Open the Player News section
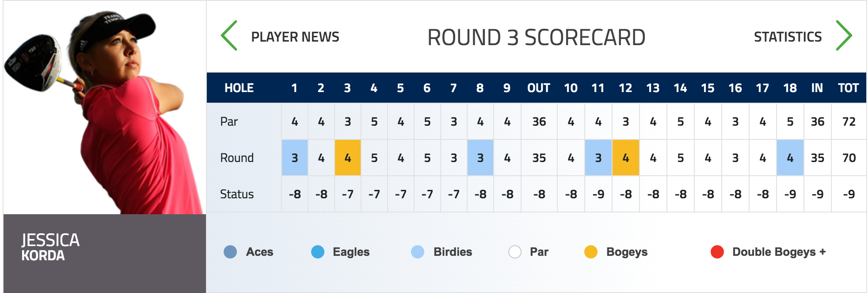Screen dimensions: 868x293 295,37
